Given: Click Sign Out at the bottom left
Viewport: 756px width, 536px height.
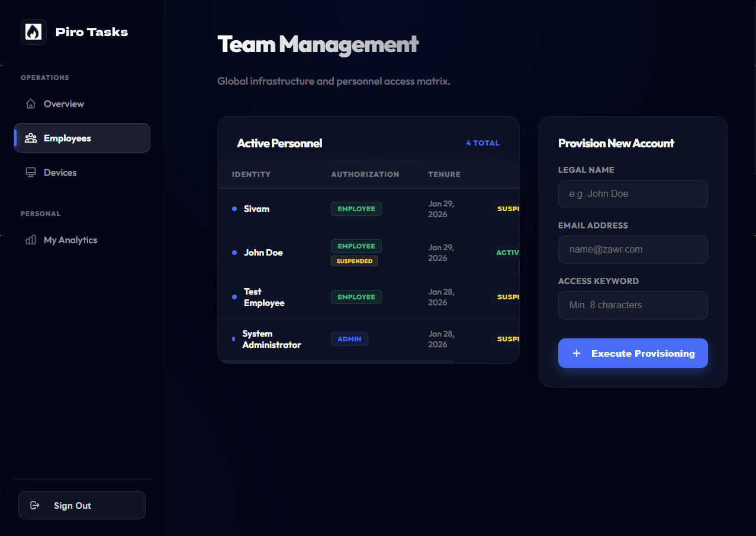Looking at the screenshot, I should point(72,505).
